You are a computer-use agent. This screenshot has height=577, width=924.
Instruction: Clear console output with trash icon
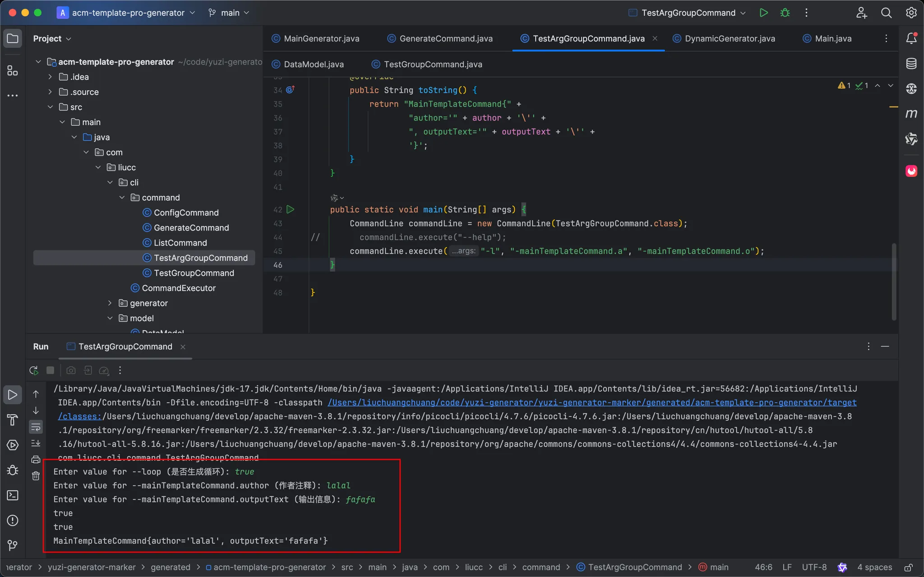tap(36, 476)
